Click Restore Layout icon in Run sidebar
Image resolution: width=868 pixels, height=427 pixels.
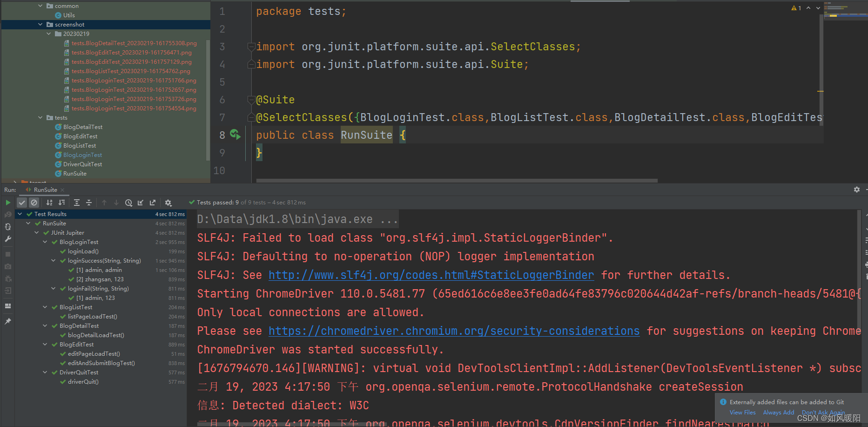tap(8, 306)
